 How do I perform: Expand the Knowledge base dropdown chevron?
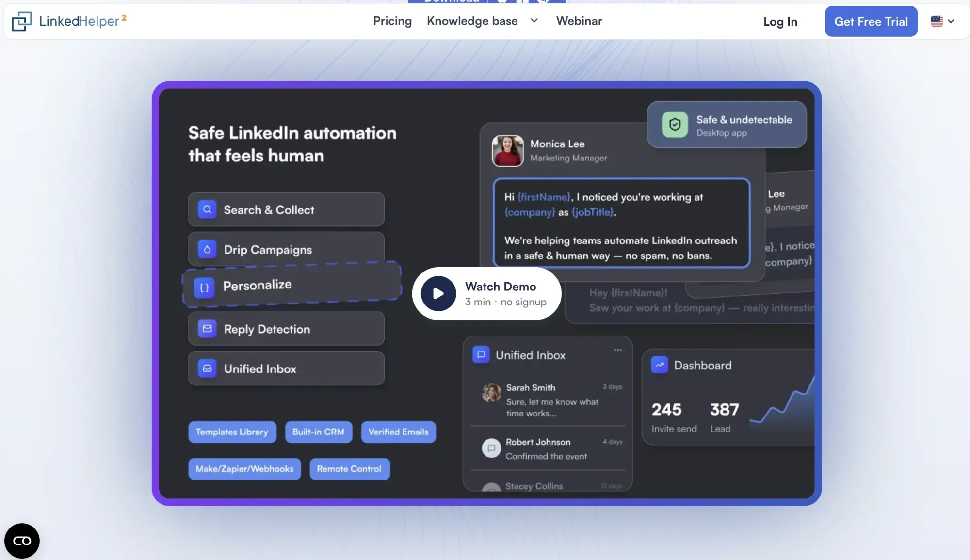[534, 21]
